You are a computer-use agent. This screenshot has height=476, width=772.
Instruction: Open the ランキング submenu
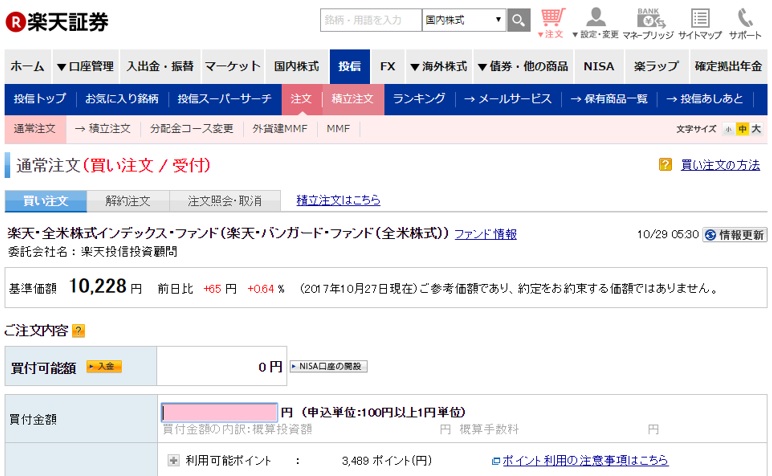[x=419, y=99]
